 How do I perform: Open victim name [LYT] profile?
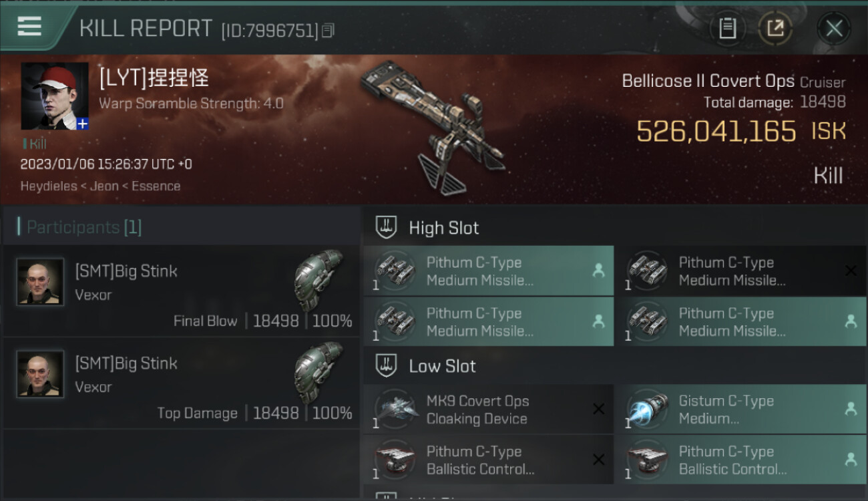[x=154, y=78]
